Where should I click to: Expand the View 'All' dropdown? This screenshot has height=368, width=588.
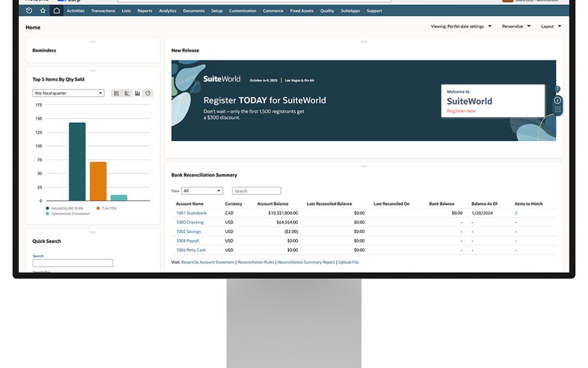[203, 191]
